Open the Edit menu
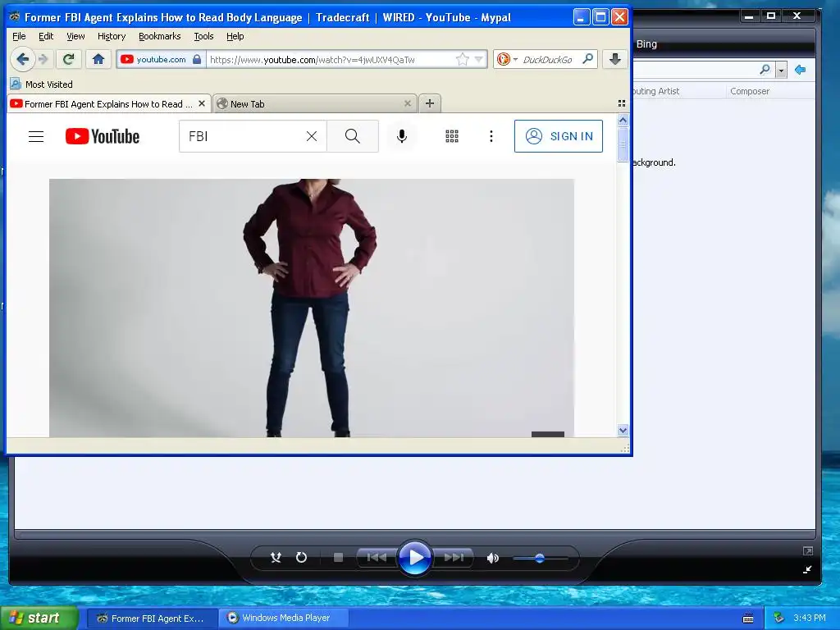Screen dimensions: 840x630 point(46,36)
